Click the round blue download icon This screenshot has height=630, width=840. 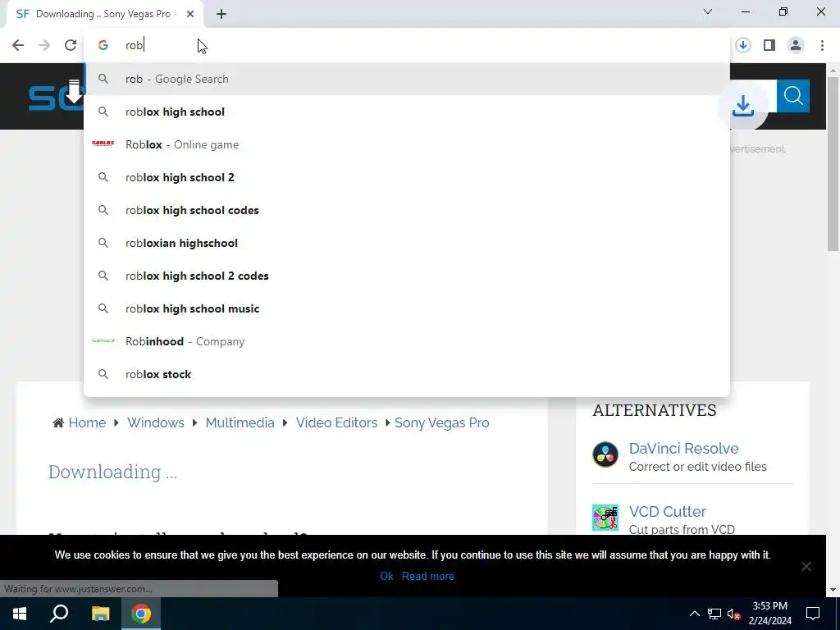click(x=743, y=106)
